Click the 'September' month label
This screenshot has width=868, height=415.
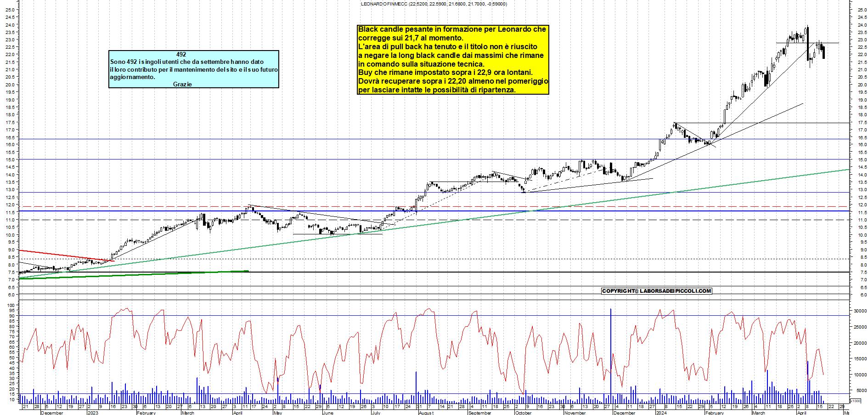coord(479,413)
